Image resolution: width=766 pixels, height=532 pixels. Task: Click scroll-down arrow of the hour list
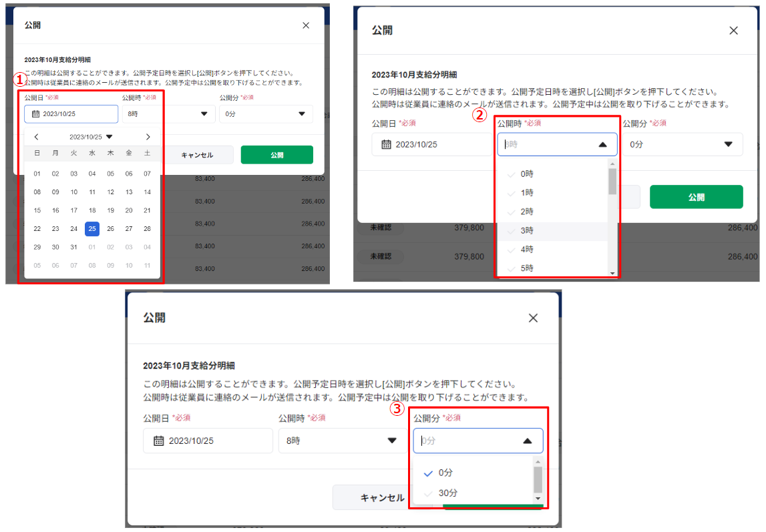612,273
